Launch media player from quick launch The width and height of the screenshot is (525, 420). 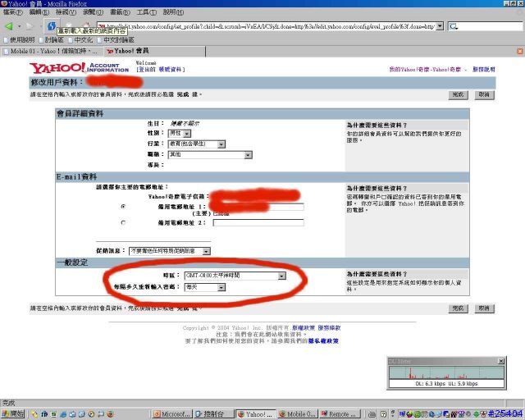pyautogui.click(x=91, y=414)
